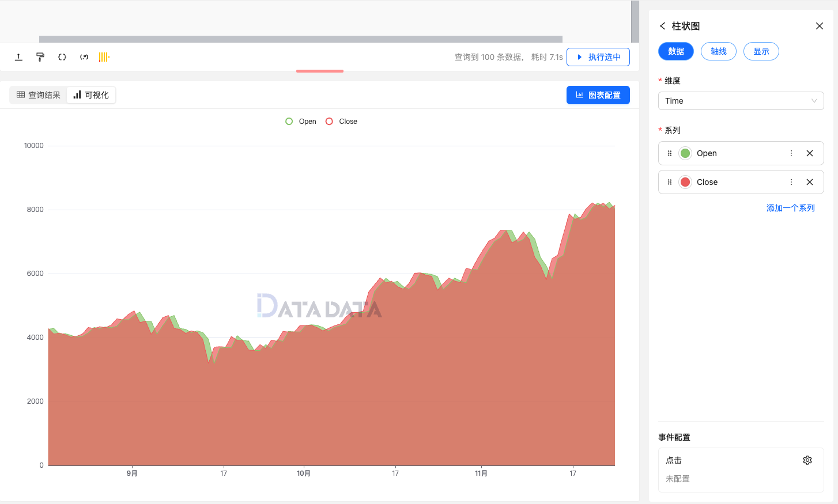
Task: Switch to the 查询结果 tab
Action: [37, 94]
